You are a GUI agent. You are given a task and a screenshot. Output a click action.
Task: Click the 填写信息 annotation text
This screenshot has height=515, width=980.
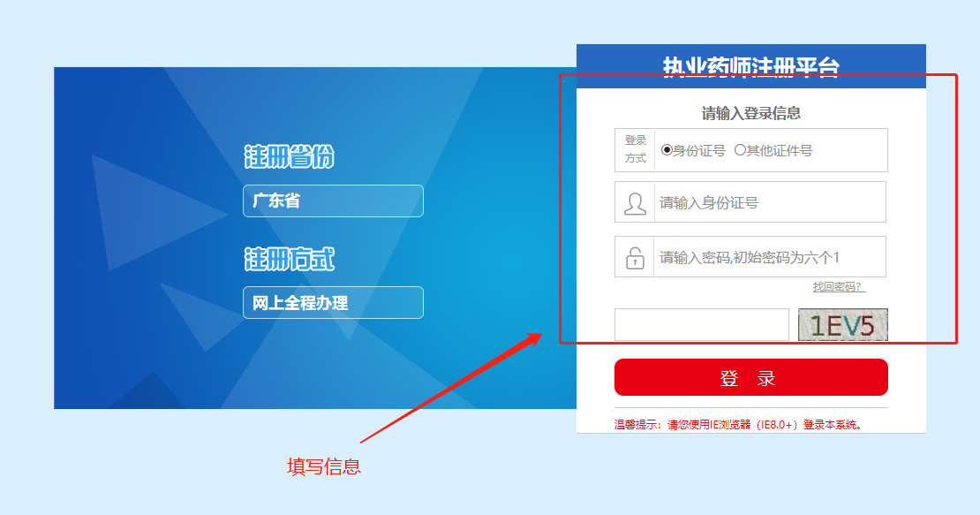[x=324, y=466]
